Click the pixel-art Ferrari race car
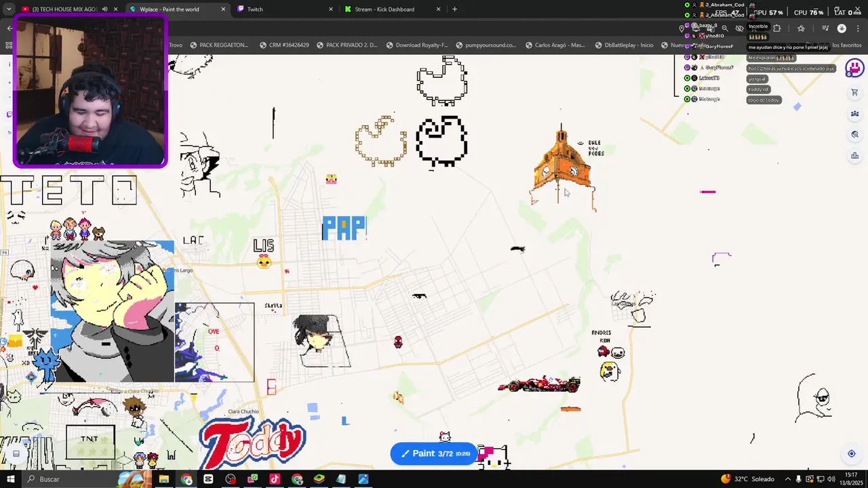The image size is (868, 488). pos(539,384)
